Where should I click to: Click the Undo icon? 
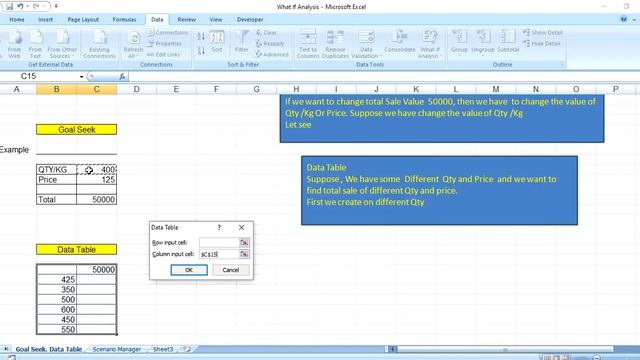(x=20, y=7)
